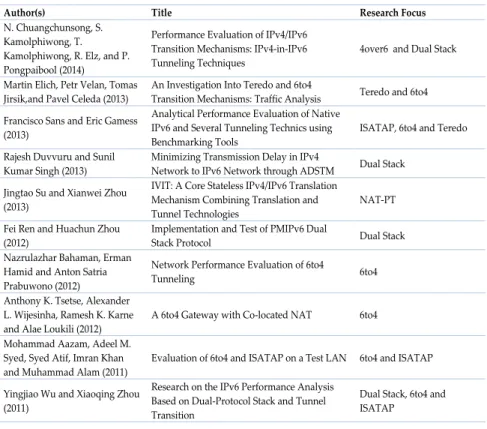The image size is (487, 429).
Task: Click title 'Network Performance Evaluation of 6to4 Tunneling'
Action: (x=237, y=272)
